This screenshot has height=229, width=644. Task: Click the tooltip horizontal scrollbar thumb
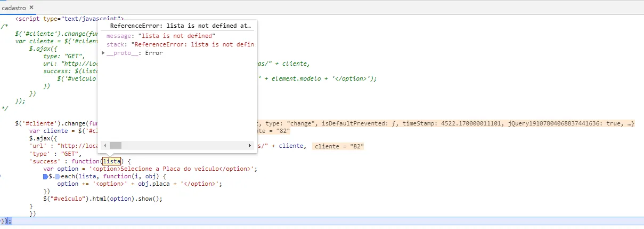pyautogui.click(x=116, y=145)
